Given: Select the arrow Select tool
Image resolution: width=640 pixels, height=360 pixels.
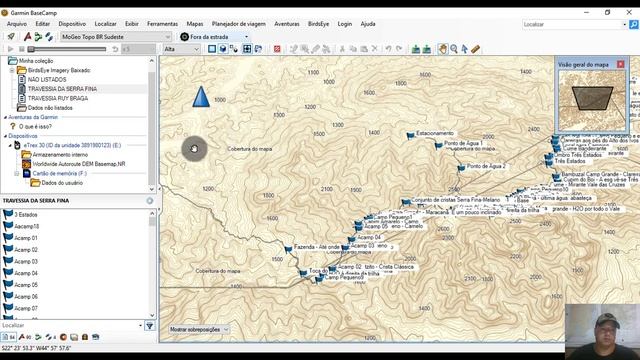Looking at the screenshot, I should point(464,49).
